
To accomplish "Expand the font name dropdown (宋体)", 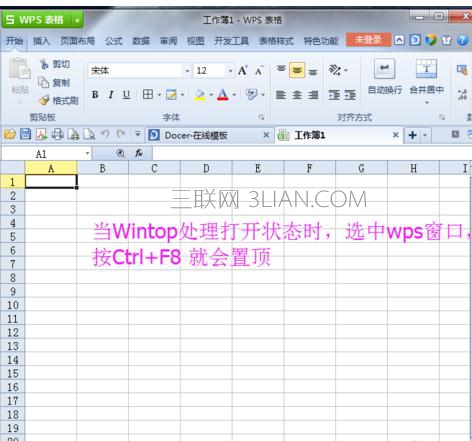I will pyautogui.click(x=187, y=71).
